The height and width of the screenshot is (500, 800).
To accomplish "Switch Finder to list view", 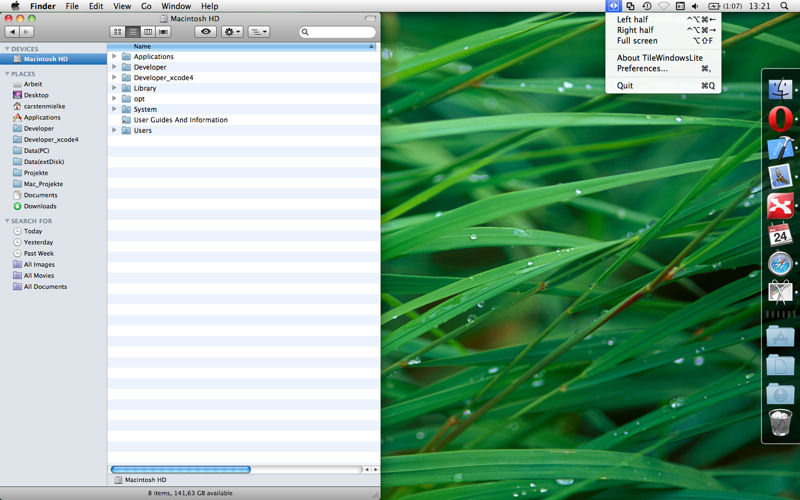I will 133,32.
